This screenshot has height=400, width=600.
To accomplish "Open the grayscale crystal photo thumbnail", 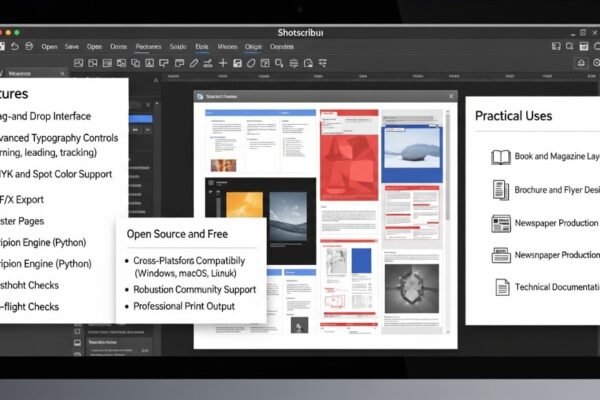I will [x=412, y=288].
